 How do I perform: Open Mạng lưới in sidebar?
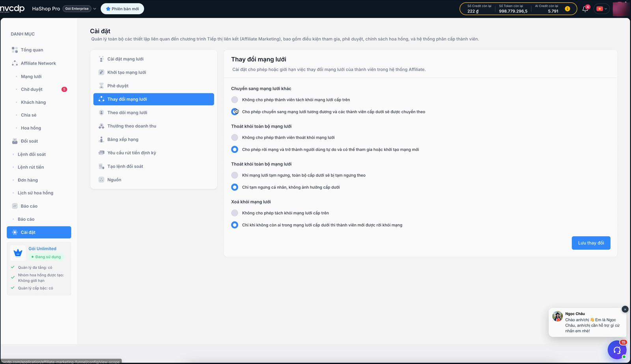click(31, 76)
